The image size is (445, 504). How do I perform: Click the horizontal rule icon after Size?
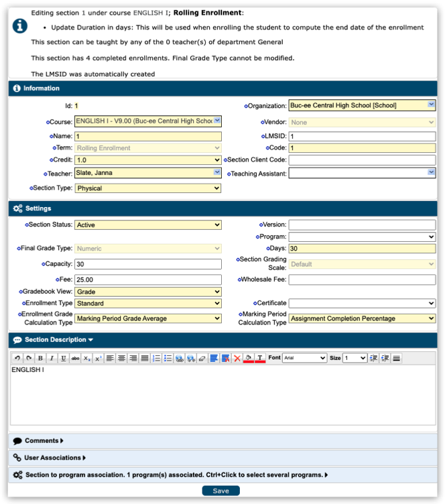pos(397,359)
